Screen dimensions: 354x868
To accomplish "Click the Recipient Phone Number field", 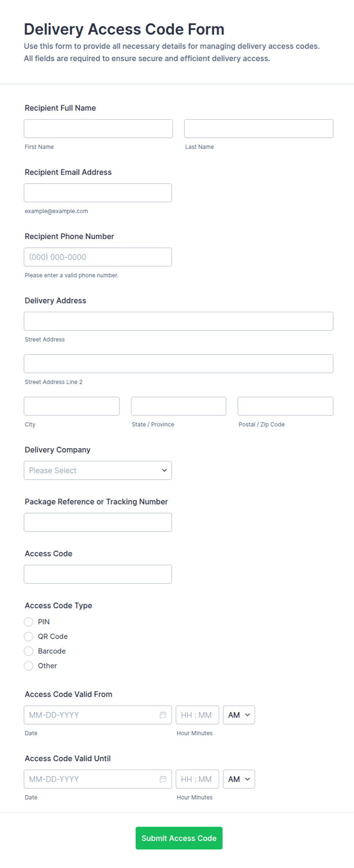I will point(98,257).
